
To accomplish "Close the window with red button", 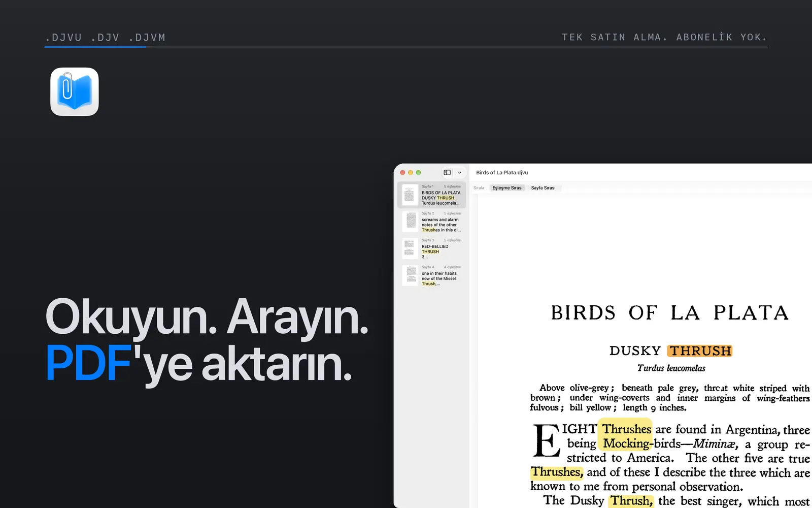I will click(402, 173).
